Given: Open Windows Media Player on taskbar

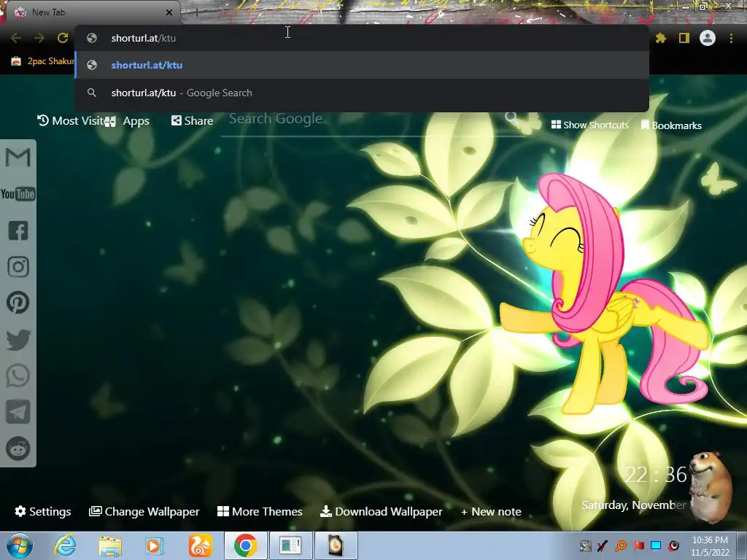Looking at the screenshot, I should 154,546.
